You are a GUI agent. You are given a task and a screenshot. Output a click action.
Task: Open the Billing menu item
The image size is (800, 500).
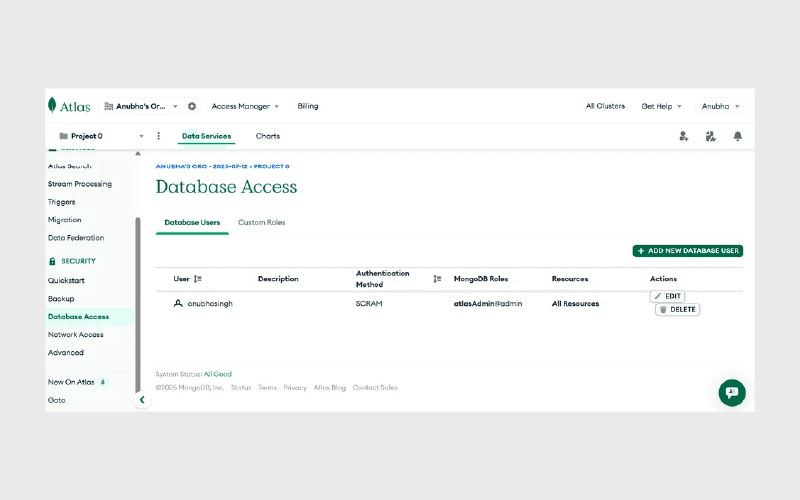point(308,106)
